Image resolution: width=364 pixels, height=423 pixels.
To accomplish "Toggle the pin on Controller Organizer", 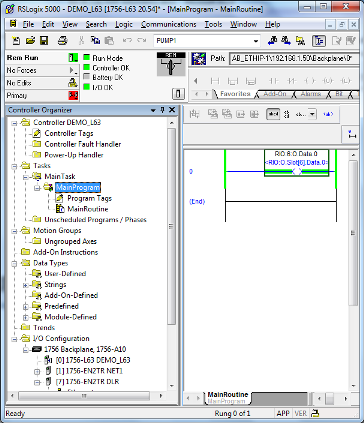I will click(x=162, y=110).
